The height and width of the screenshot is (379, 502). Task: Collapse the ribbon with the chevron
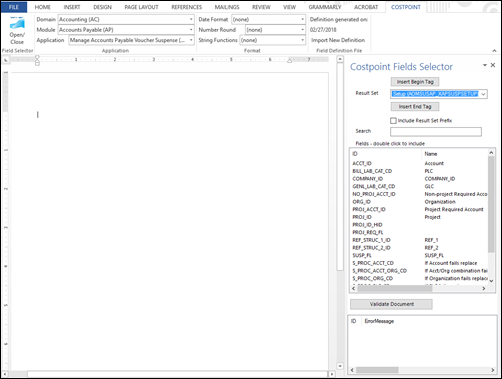[x=494, y=51]
